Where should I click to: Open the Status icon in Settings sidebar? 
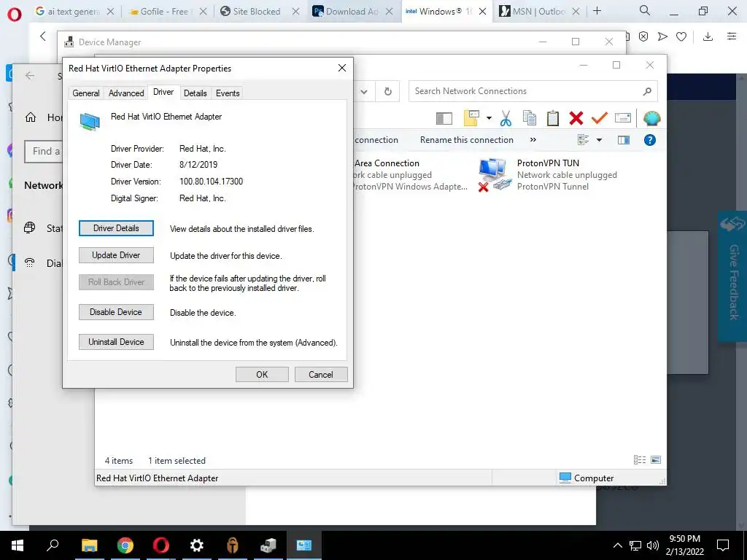pyautogui.click(x=29, y=227)
